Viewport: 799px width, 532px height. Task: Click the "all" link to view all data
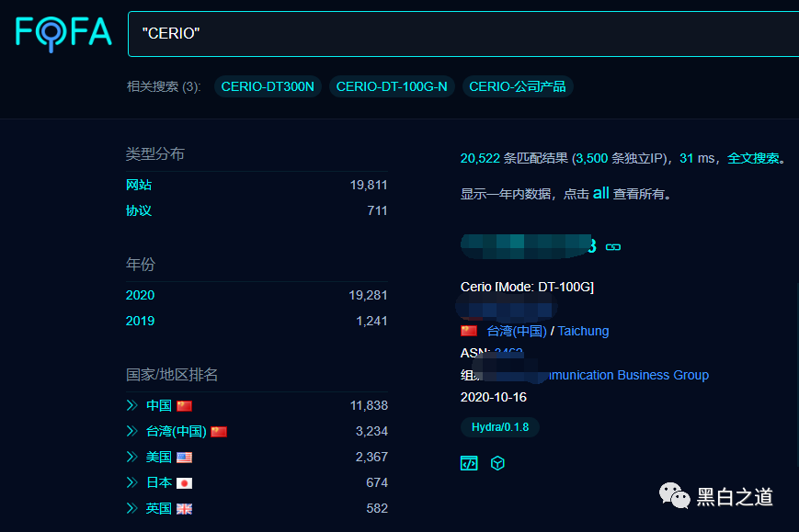(600, 193)
